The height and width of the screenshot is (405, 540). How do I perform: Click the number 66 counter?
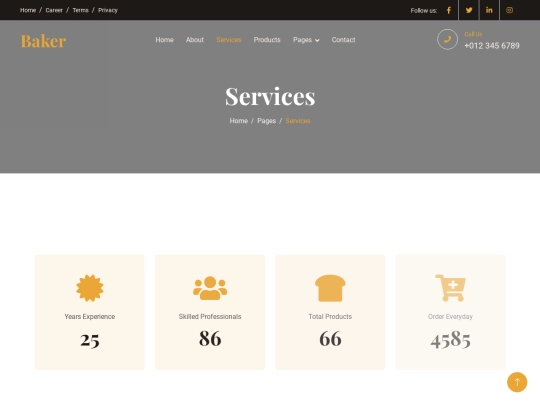point(330,338)
